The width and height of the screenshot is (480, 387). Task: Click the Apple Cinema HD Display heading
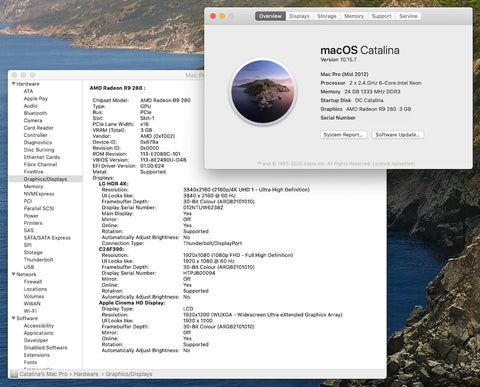coord(132,303)
